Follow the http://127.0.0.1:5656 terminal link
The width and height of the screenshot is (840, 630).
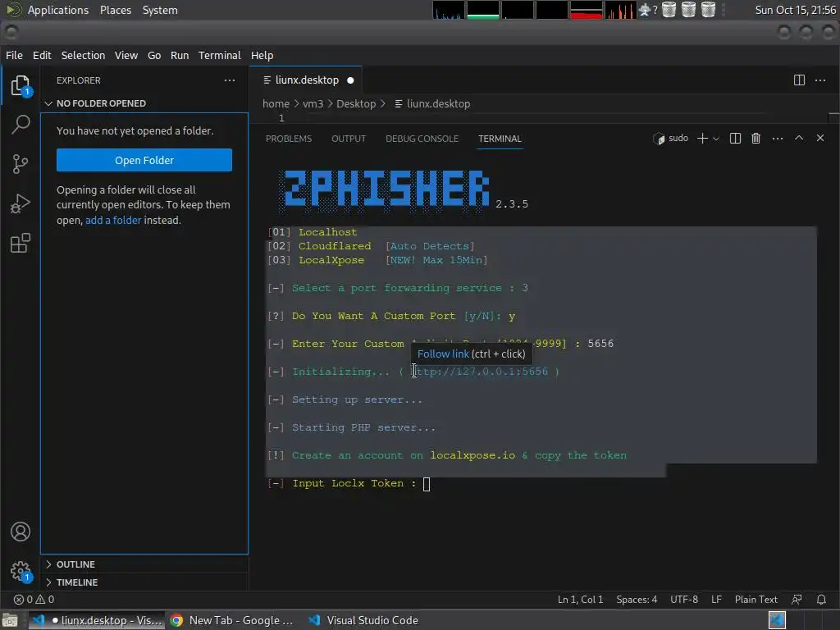(479, 372)
